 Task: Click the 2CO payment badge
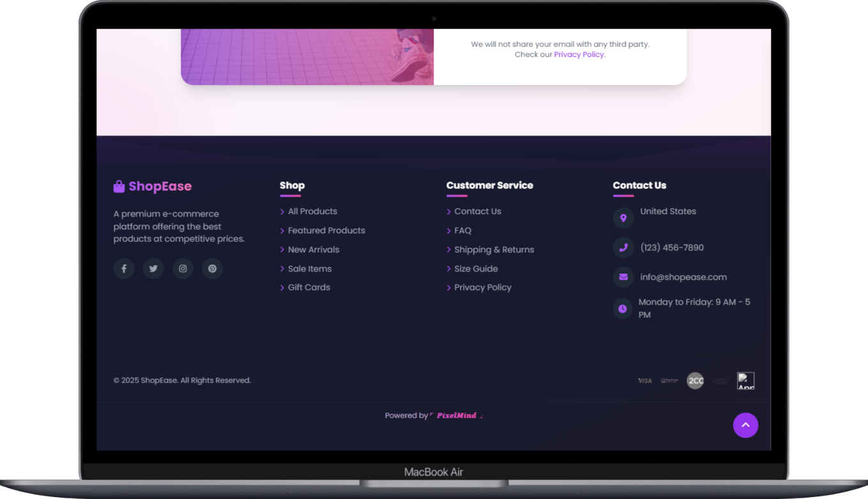click(695, 381)
